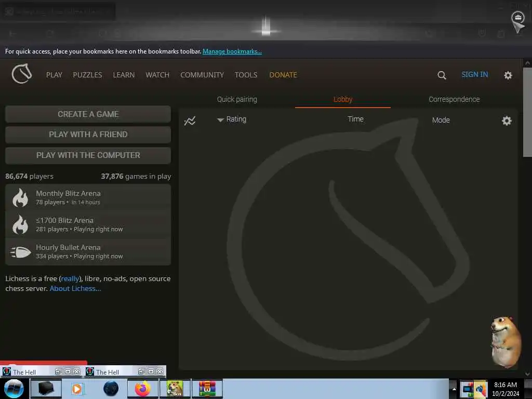Restore the first The Hell mini window

click(x=58, y=371)
